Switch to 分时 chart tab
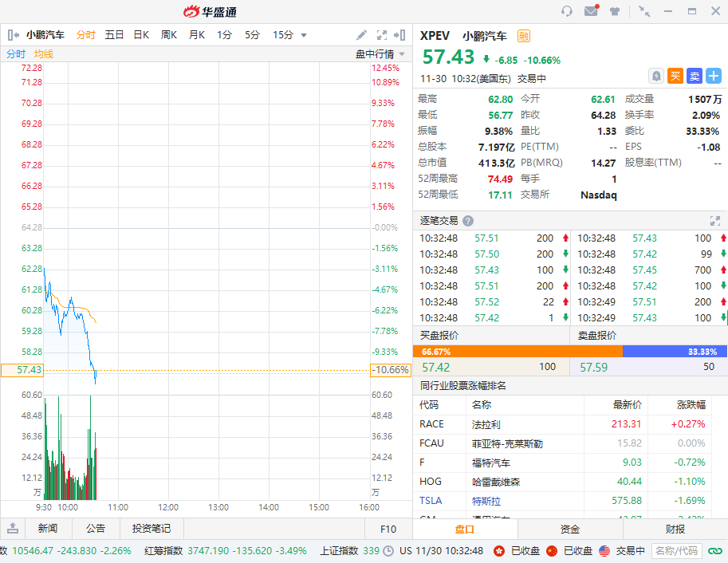Image resolution: width=728 pixels, height=563 pixels. (86, 35)
